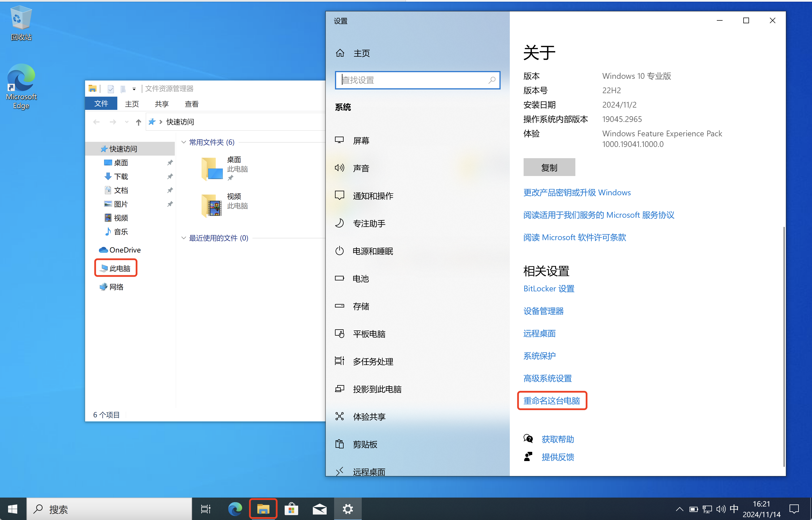
Task: Open the Sound (声音) settings page
Action: coord(361,168)
